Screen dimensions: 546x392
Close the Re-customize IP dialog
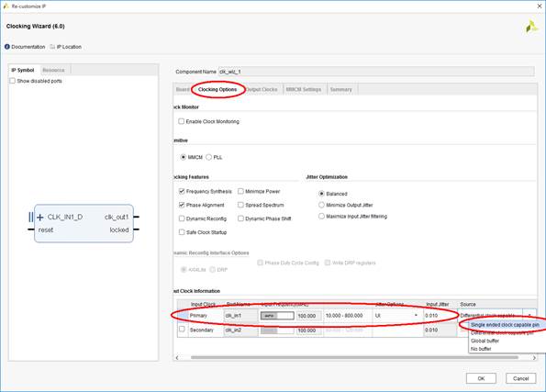click(x=539, y=6)
